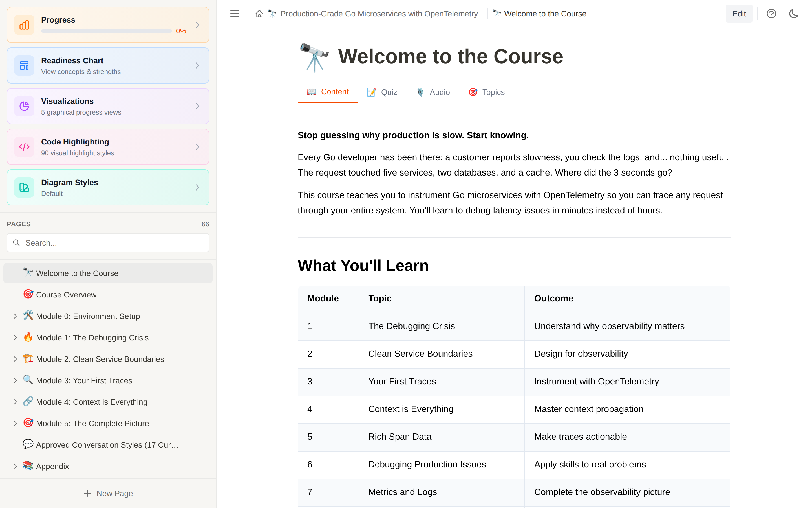Switch to dark mode moon icon
The height and width of the screenshot is (508, 812).
pyautogui.click(x=794, y=14)
